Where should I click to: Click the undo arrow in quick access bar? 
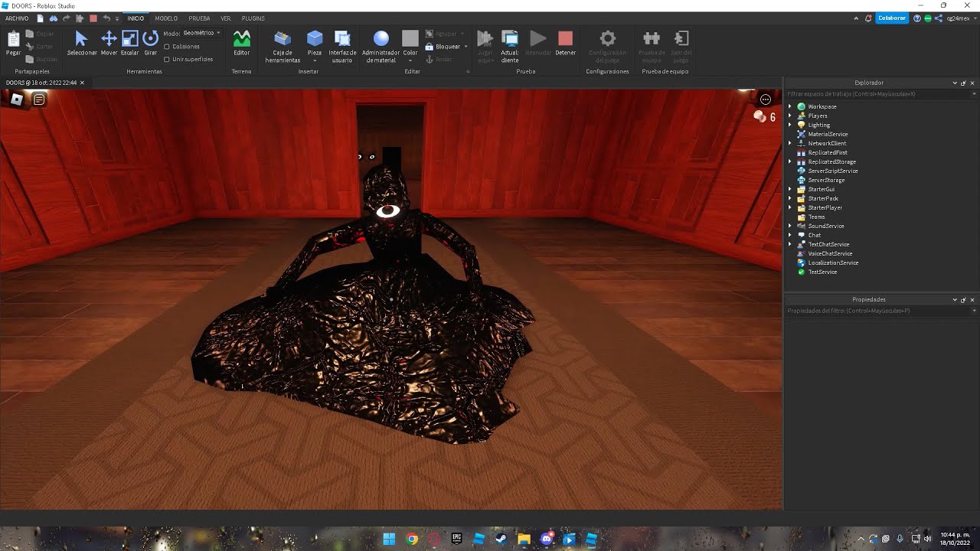(106, 18)
